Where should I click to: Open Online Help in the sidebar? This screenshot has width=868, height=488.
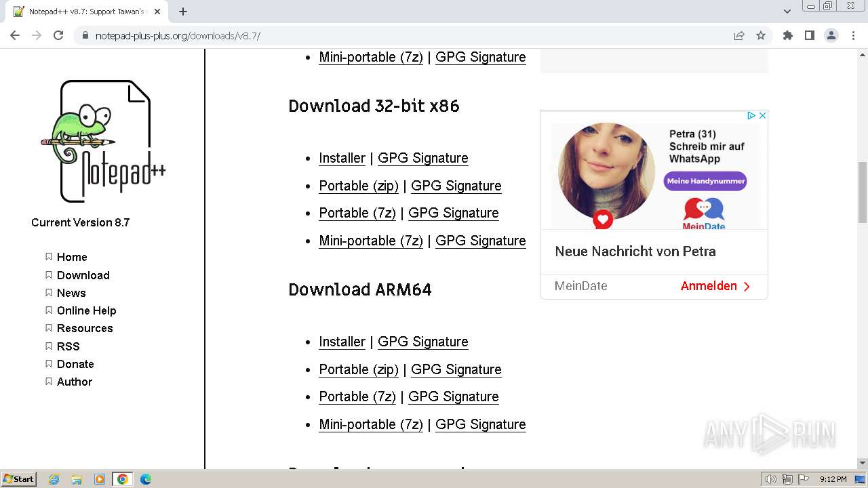click(87, 310)
